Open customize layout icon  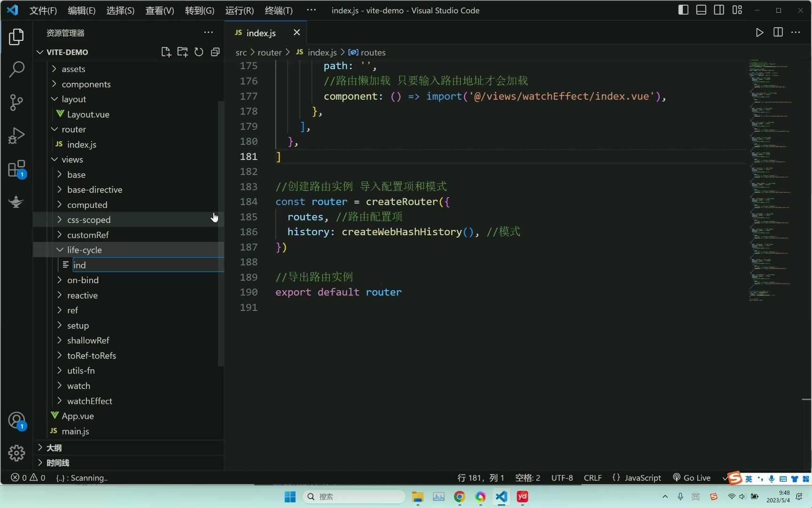737,10
